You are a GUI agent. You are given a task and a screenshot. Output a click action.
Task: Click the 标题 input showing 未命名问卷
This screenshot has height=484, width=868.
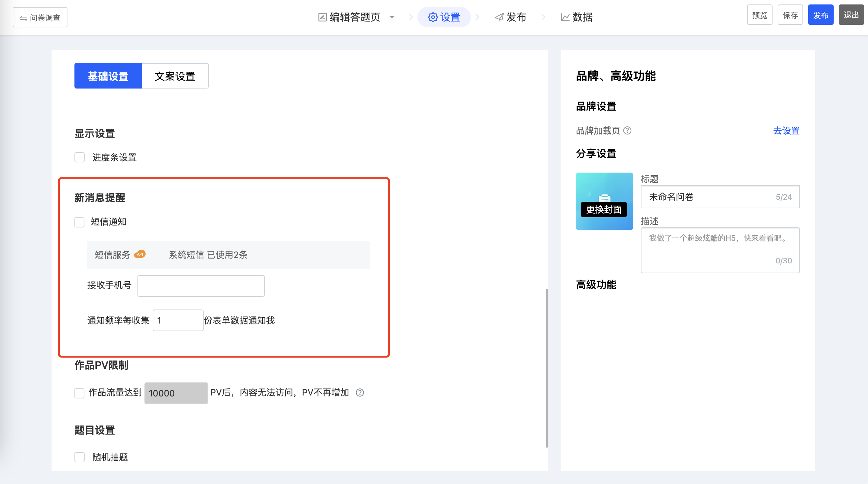[720, 197]
